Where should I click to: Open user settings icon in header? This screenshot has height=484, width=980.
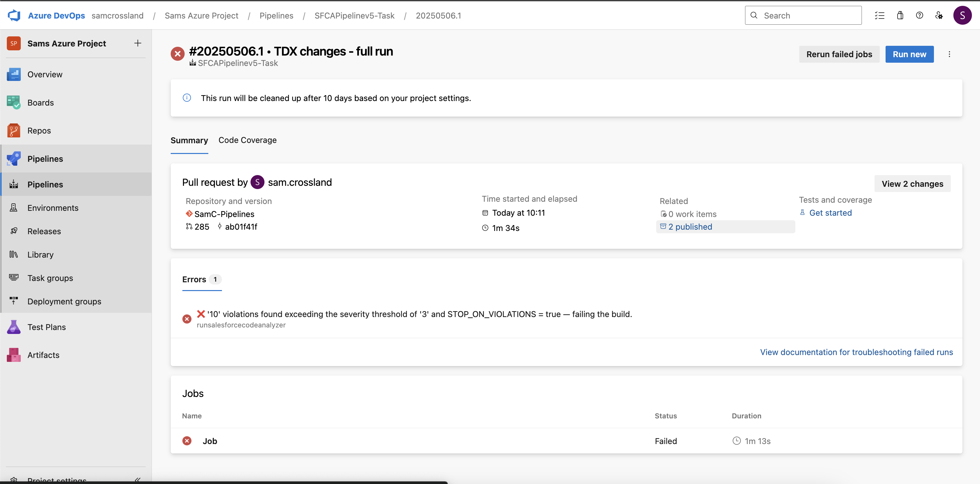[938, 16]
